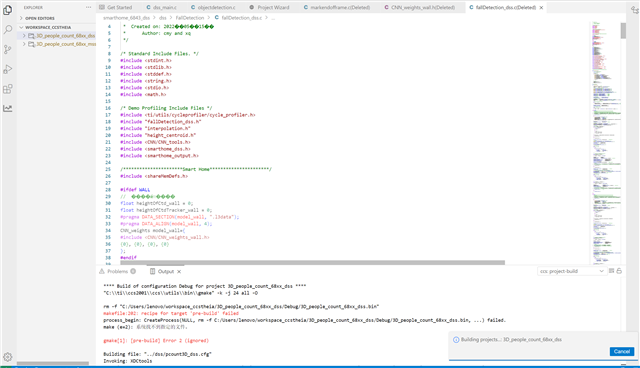Click the FallDetection breadcrumb segment
The width and height of the screenshot is (640, 368).
pyautogui.click(x=190, y=18)
